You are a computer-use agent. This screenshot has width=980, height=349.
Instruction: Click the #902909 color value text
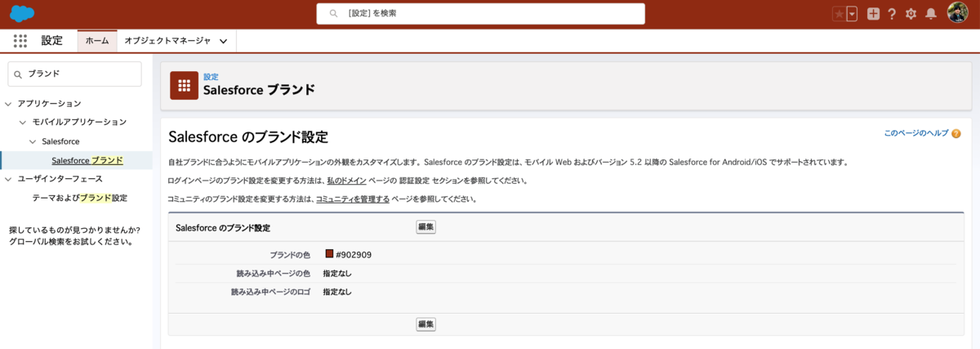(x=354, y=255)
